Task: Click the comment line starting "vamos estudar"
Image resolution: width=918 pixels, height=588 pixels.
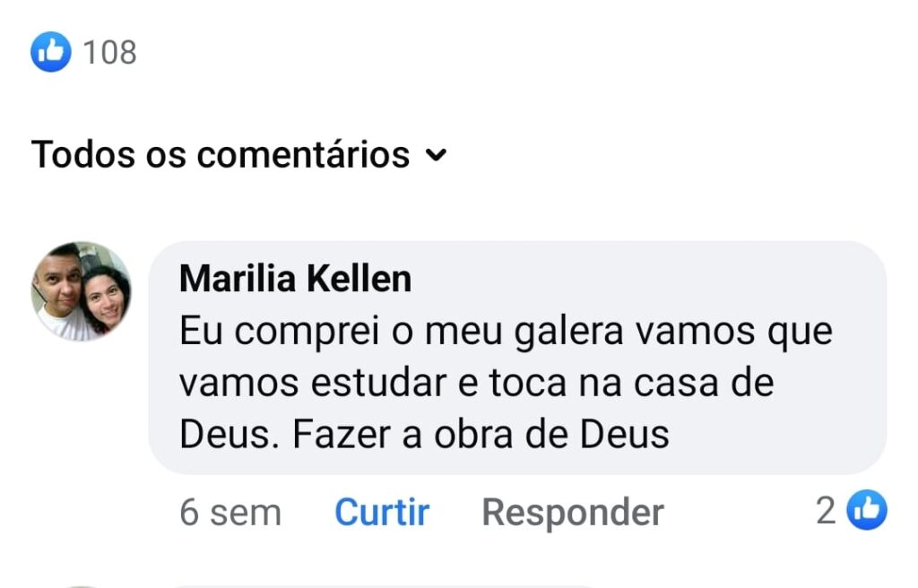Action: [476, 383]
